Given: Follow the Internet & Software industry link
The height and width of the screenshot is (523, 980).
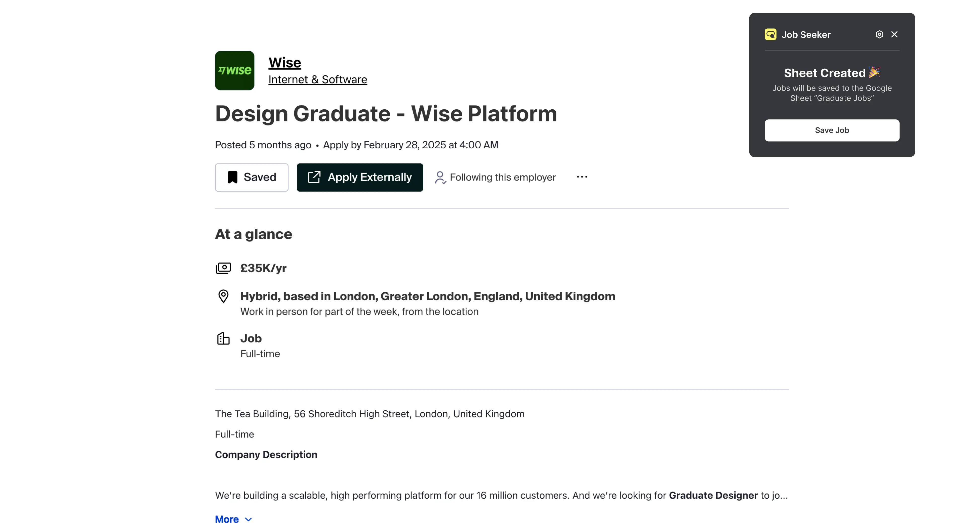Looking at the screenshot, I should click(318, 79).
